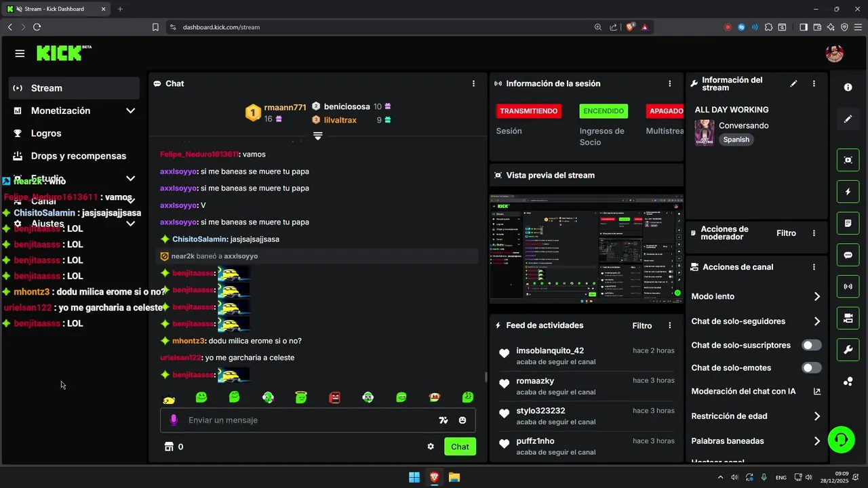868x488 pixels.
Task: Open the user profile avatar
Action: [x=834, y=54]
